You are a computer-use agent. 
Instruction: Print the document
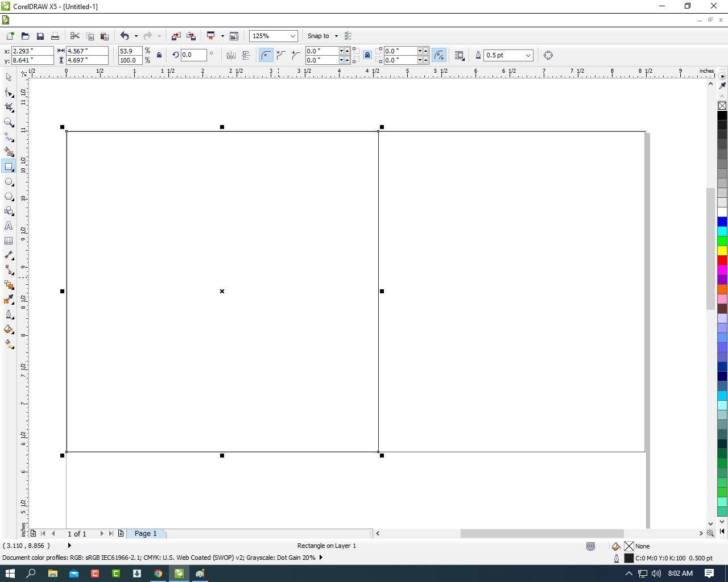(x=55, y=36)
